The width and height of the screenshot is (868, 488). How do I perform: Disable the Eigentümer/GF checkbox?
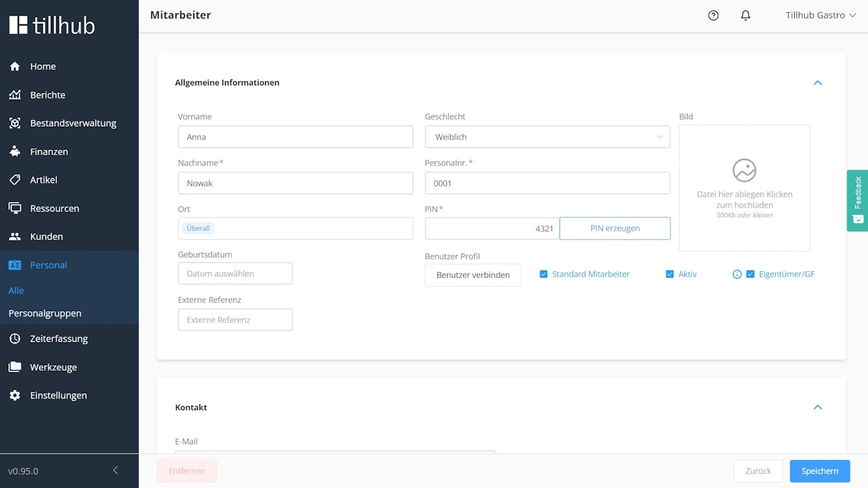click(750, 274)
